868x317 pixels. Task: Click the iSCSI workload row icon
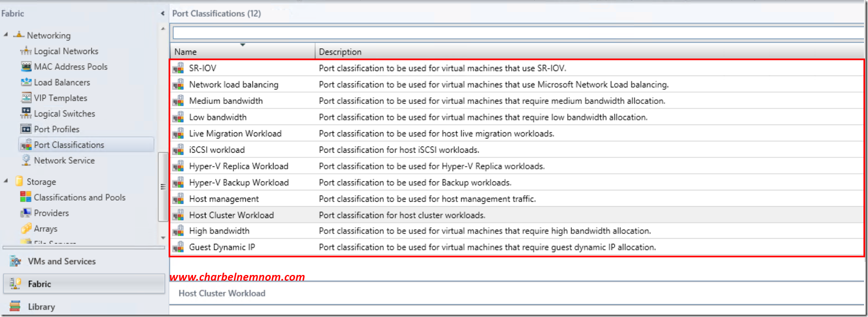click(179, 150)
